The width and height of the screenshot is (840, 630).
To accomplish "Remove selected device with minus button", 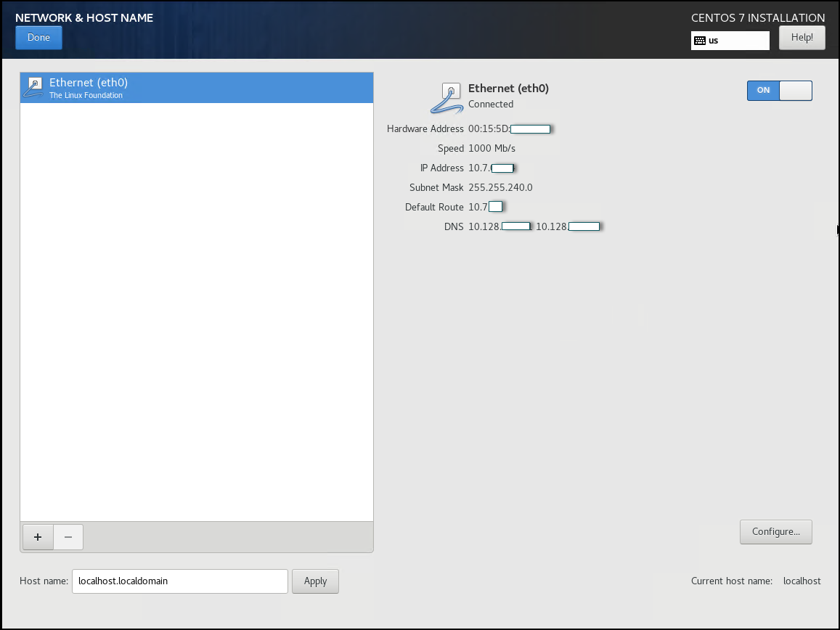I will click(x=68, y=537).
